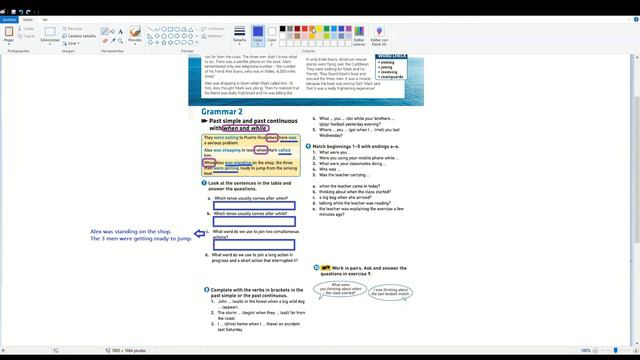Click the 'Grammar 2' heading on canvas
This screenshot has height=360, width=640.
point(222,111)
